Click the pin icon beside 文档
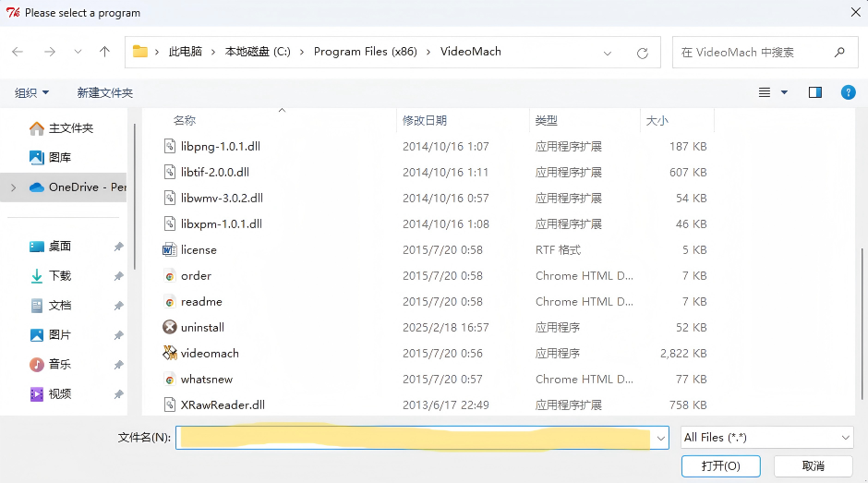Screen dimensions: 868x483 click(x=118, y=305)
